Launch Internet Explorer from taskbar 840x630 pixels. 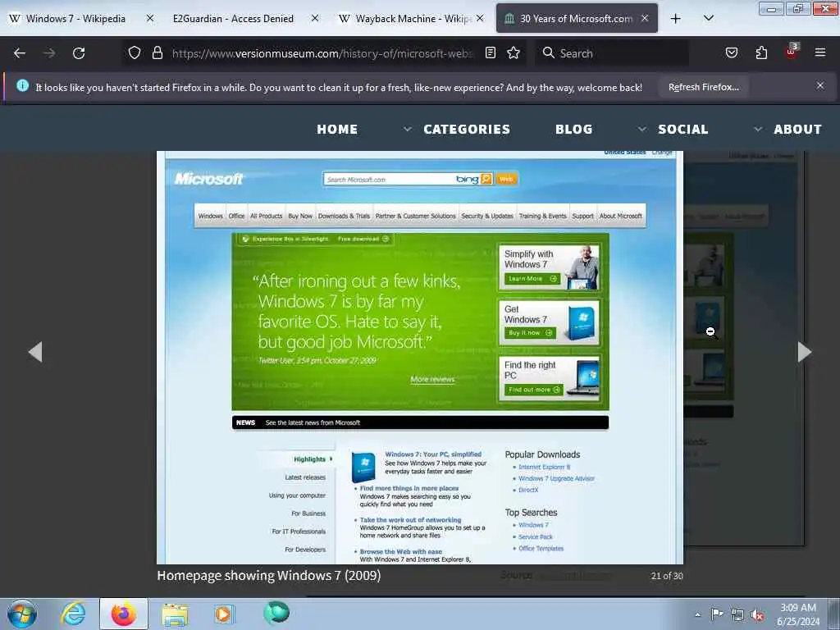(x=73, y=614)
